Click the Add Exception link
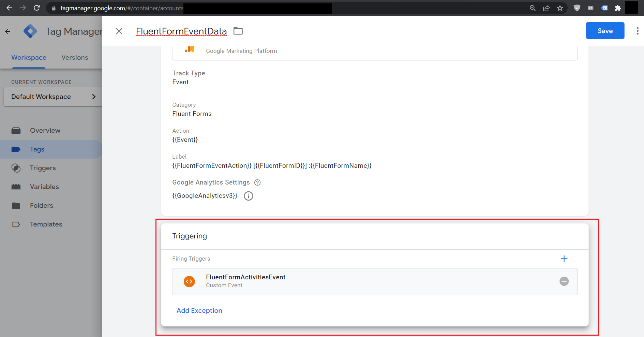The image size is (644, 337). point(199,311)
